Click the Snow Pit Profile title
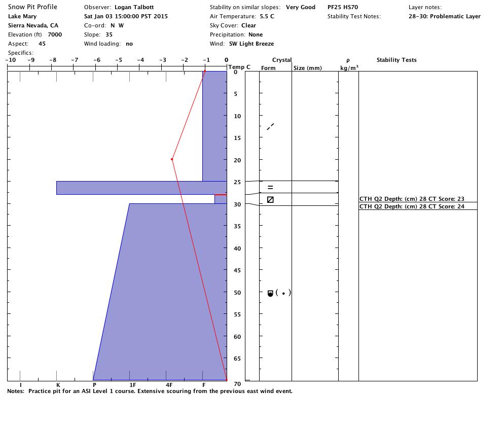504x426 pixels. 32,7
